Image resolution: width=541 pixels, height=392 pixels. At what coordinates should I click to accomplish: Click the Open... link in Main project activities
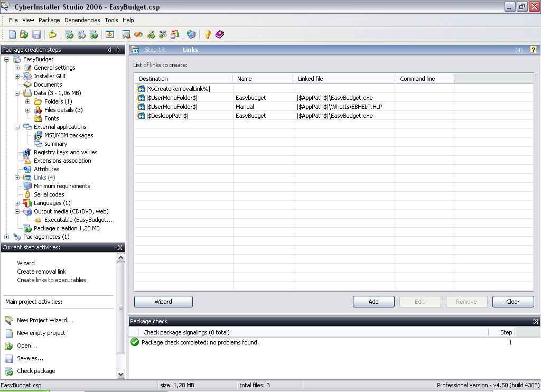coord(27,346)
